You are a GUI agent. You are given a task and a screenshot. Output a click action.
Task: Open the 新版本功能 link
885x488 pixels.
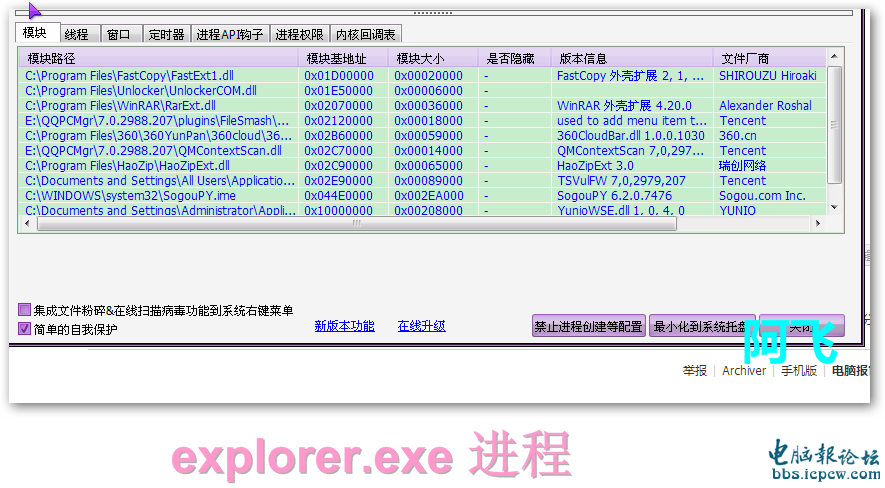coord(344,326)
